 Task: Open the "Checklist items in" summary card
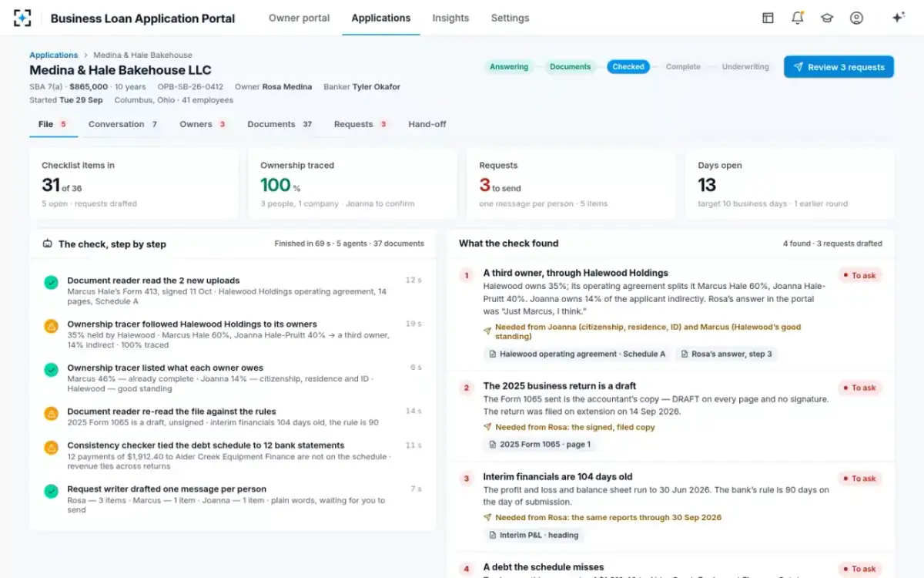[x=134, y=184]
